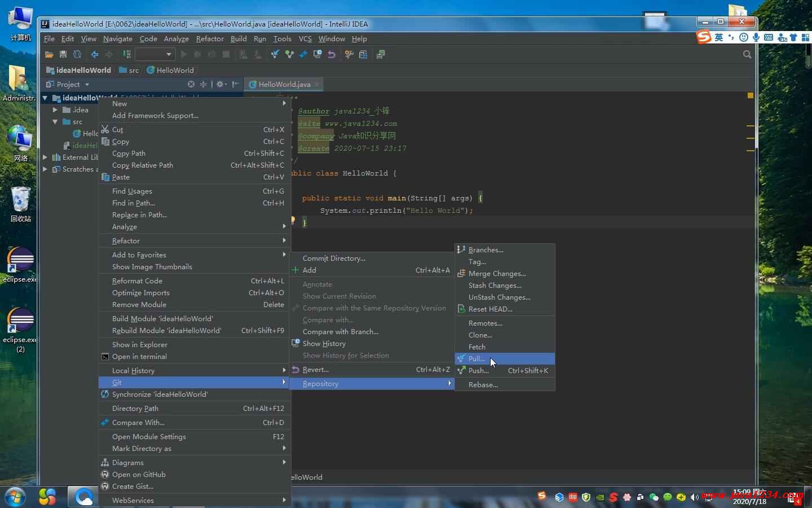Image resolution: width=812 pixels, height=508 pixels.
Task: Click the Scroll from Source target icon
Action: pos(191,84)
